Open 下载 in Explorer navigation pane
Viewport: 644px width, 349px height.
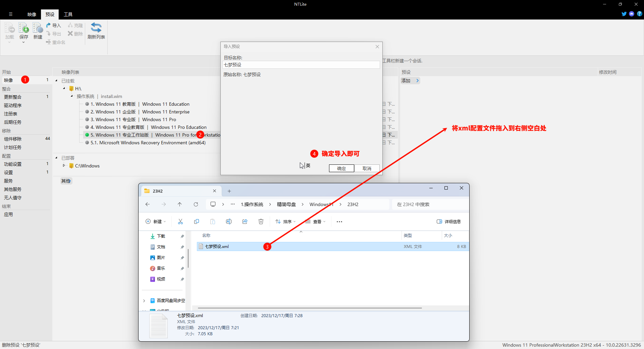161,236
